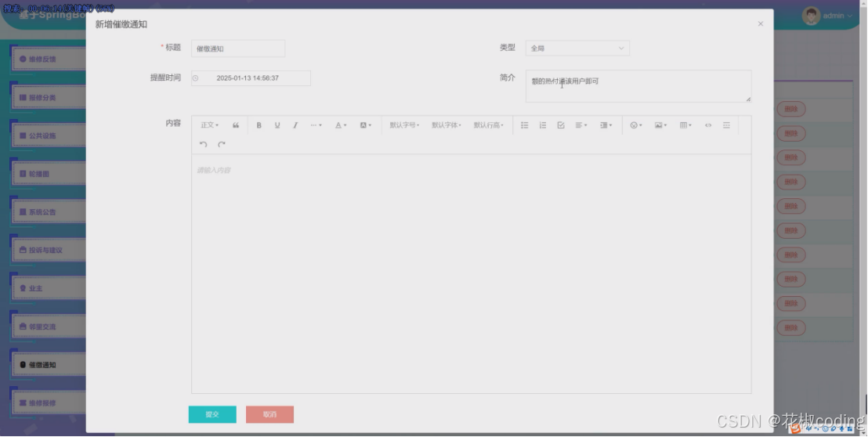The image size is (868, 437).
Task: Open the 默认行高 line height dropdown
Action: click(x=488, y=125)
